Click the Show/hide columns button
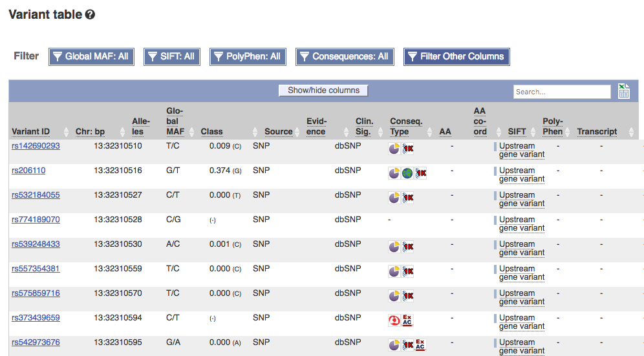This screenshot has height=356, width=644. click(323, 90)
